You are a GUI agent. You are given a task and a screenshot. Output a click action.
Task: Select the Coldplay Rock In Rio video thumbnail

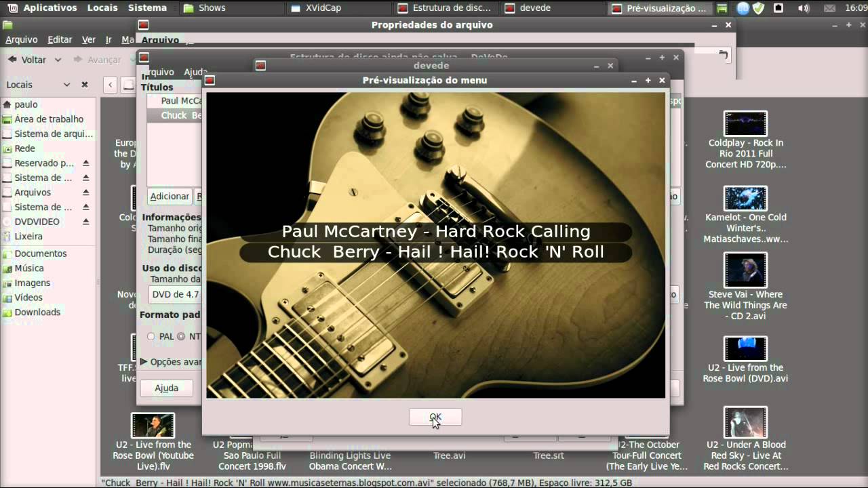coord(745,124)
